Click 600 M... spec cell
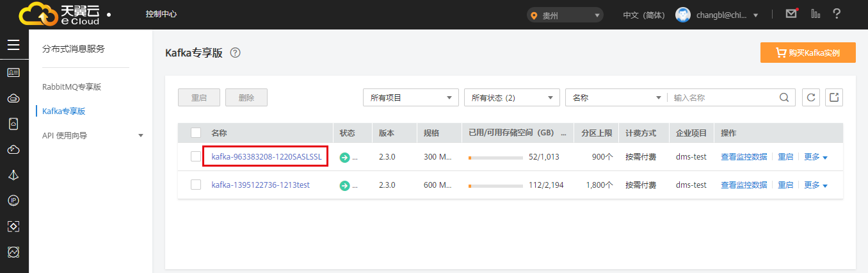Image resolution: width=868 pixels, height=273 pixels. click(x=438, y=185)
